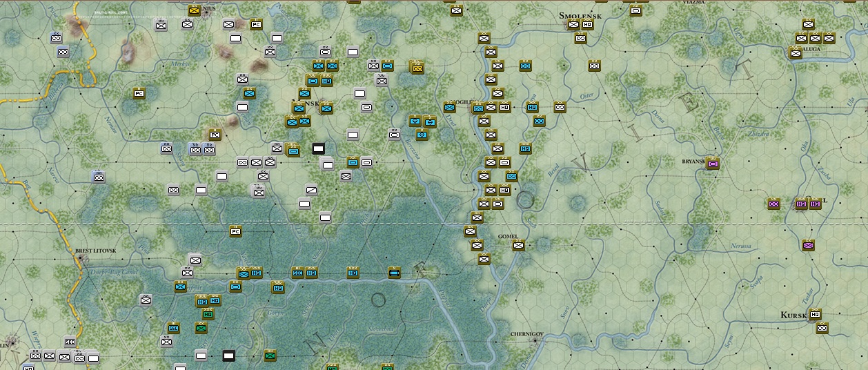Click the Chernigov city label

coord(527,334)
